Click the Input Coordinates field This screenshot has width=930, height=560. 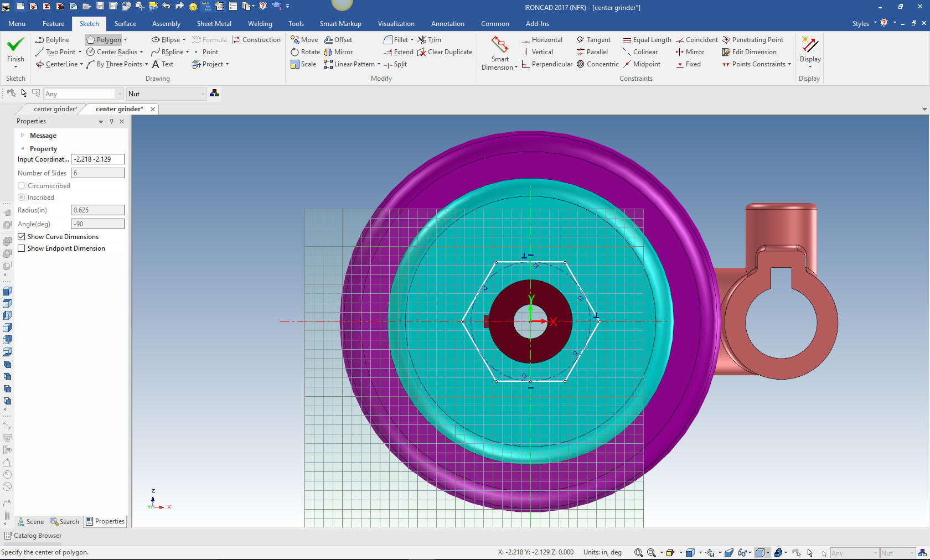(97, 159)
